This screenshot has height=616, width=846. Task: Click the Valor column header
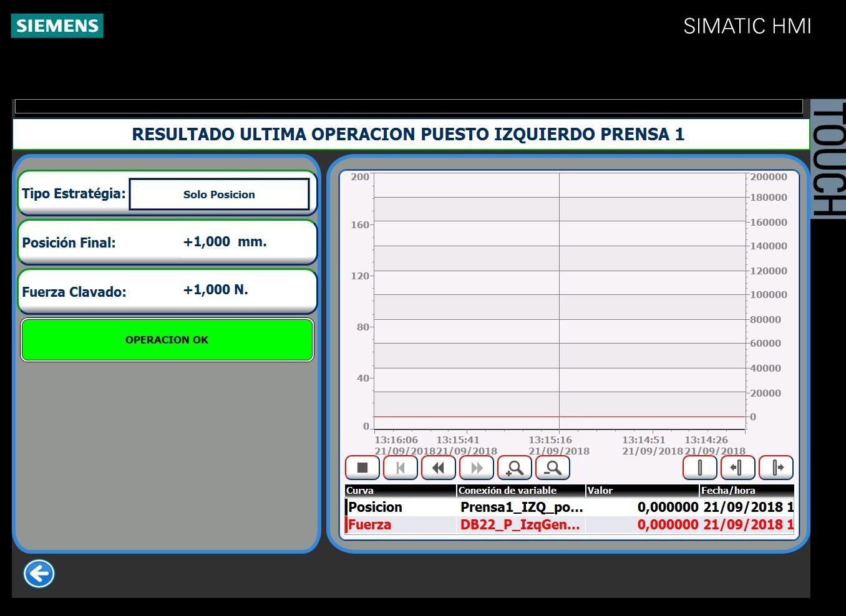point(643,491)
